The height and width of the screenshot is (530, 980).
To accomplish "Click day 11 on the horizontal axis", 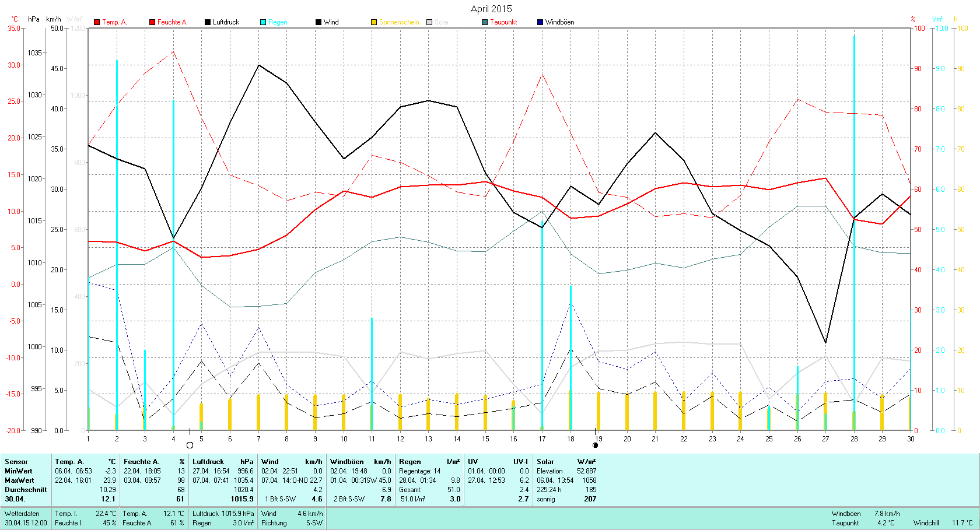I will 372,439.
